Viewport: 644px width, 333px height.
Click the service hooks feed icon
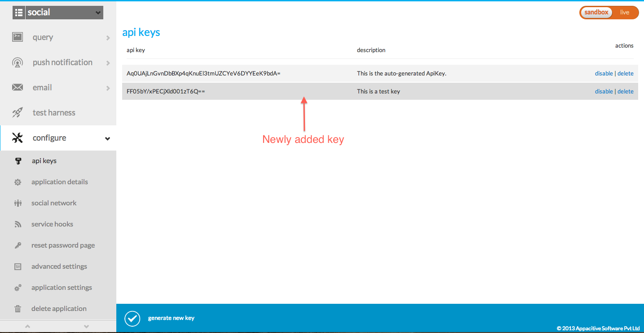click(18, 224)
